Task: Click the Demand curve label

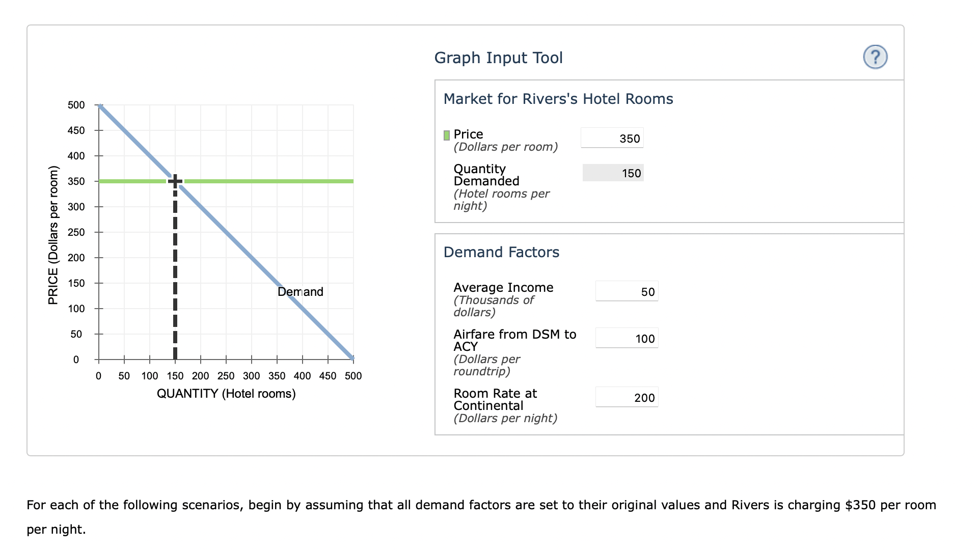Action: point(301,292)
